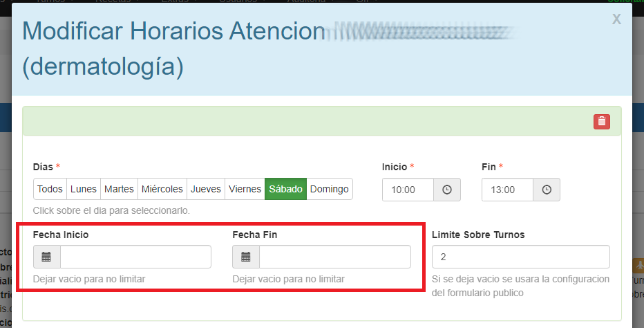Open time picker clock beside Fin field
The height and width of the screenshot is (328, 644).
pyautogui.click(x=547, y=190)
